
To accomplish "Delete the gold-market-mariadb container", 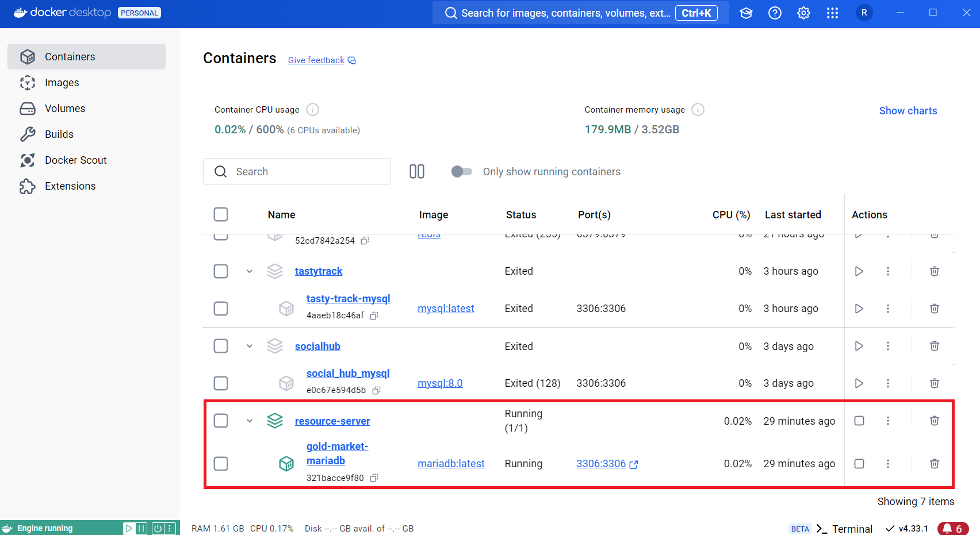I will [x=935, y=464].
